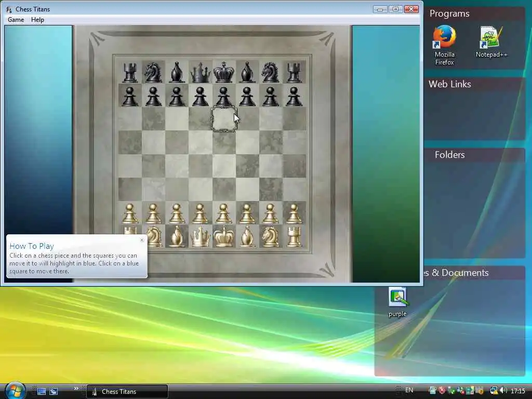Click the Programs fence title
This screenshot has width=532, height=399.
click(449, 14)
